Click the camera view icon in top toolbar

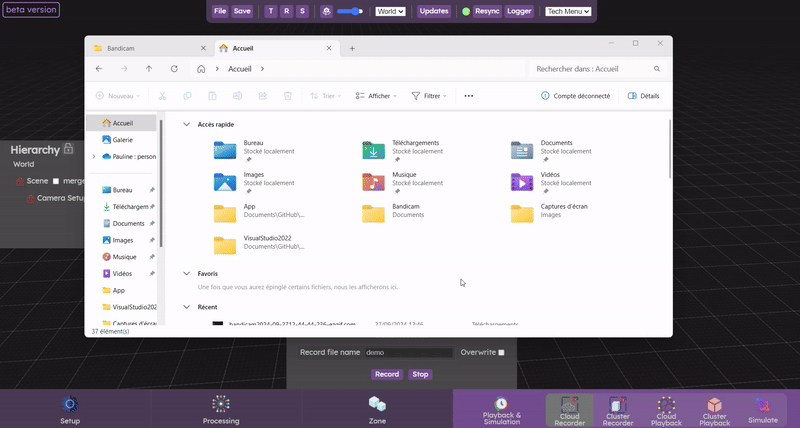click(x=327, y=11)
